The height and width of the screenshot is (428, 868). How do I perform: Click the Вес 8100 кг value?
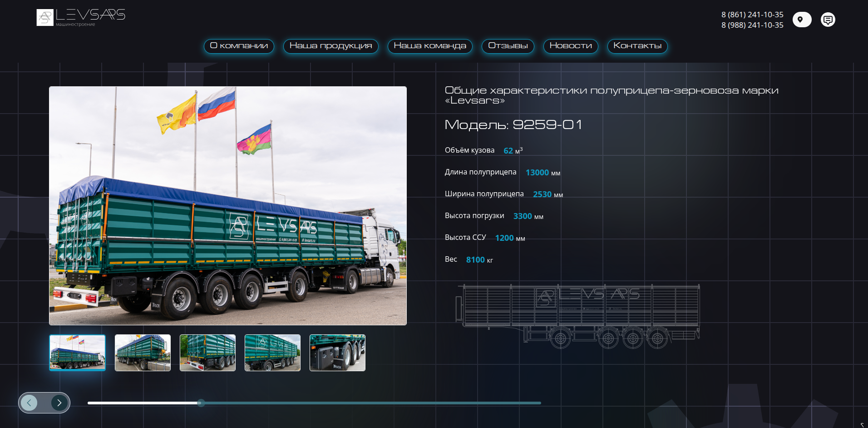click(479, 260)
